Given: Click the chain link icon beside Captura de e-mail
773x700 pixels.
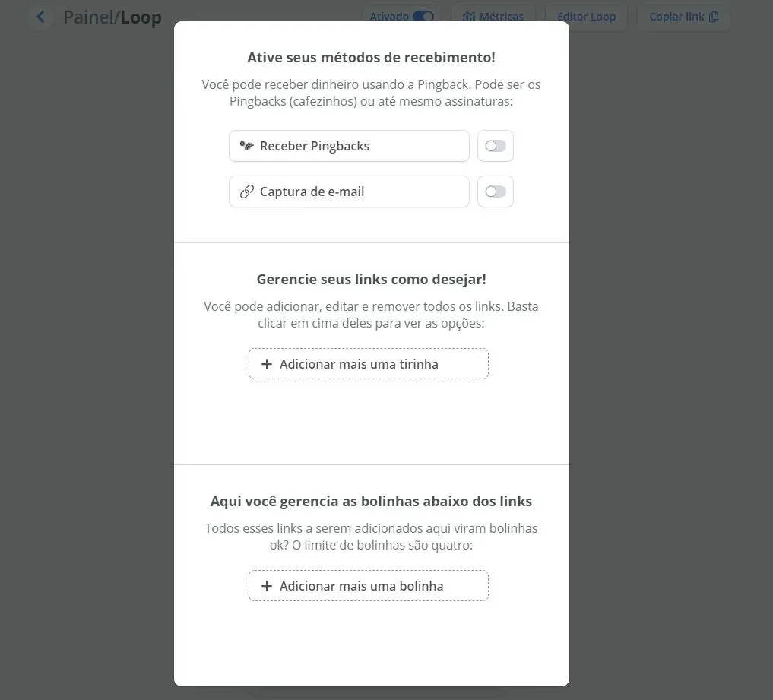Looking at the screenshot, I should tap(246, 192).
